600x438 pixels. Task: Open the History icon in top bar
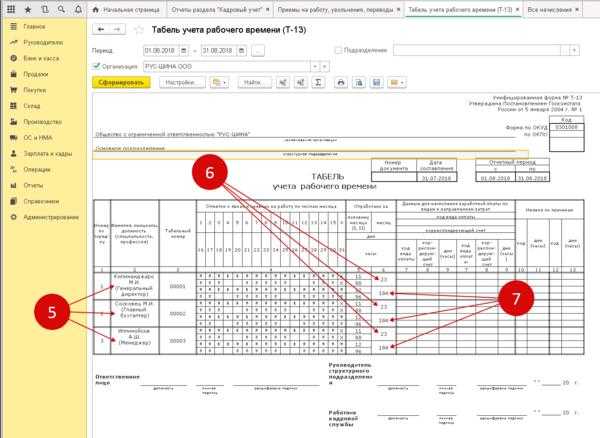click(45, 9)
